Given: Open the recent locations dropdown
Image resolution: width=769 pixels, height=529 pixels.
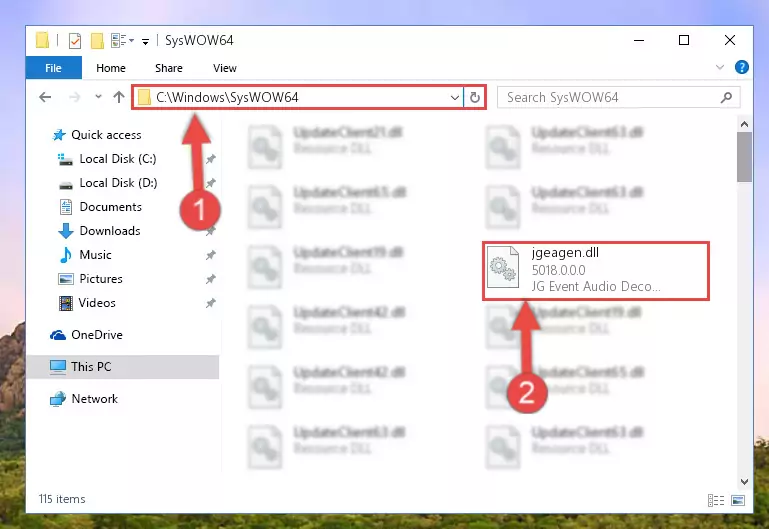Looking at the screenshot, I should point(99,97).
